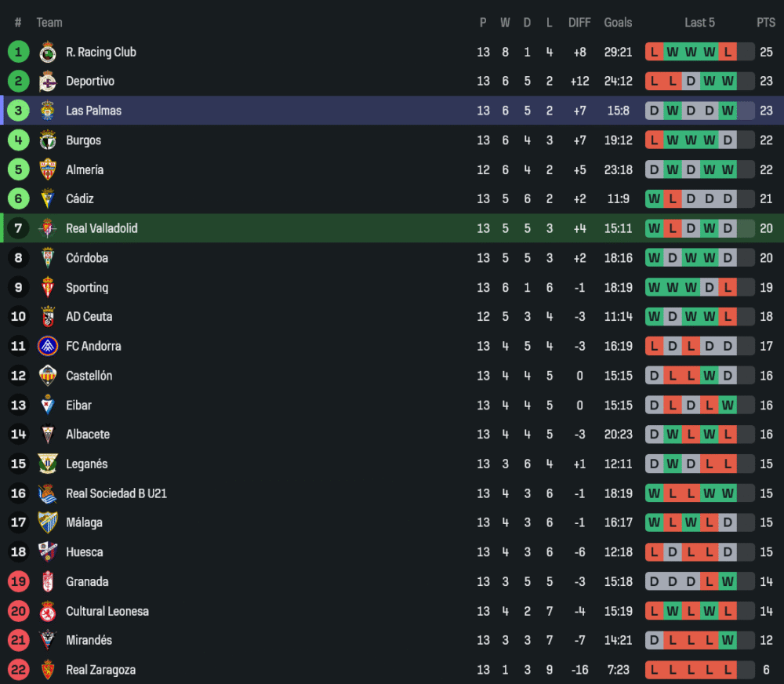This screenshot has width=784, height=684.
Task: Click the Real Zaragoza club badge
Action: point(48,670)
